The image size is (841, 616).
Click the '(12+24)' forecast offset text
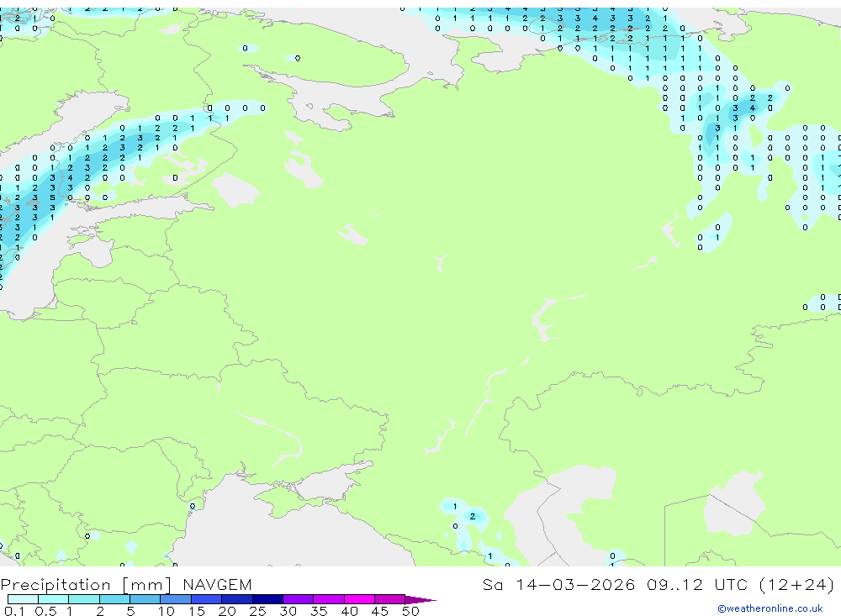coord(797,585)
